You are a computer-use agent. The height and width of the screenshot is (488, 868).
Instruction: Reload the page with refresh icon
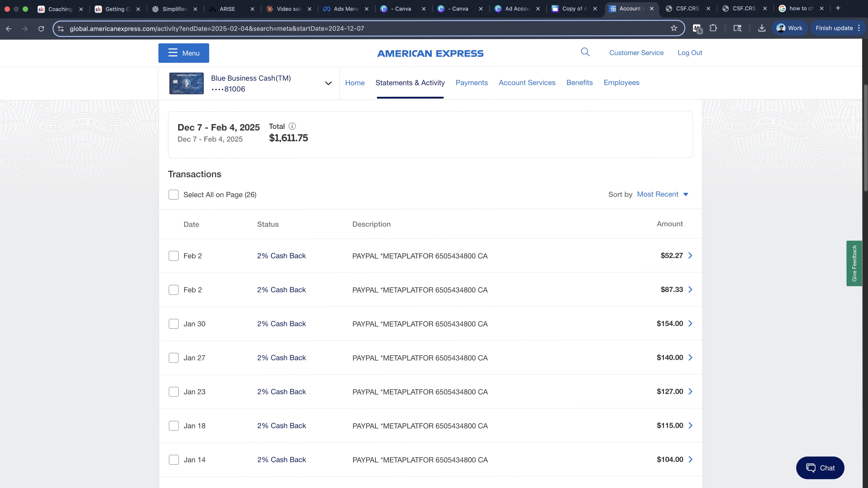point(41,29)
